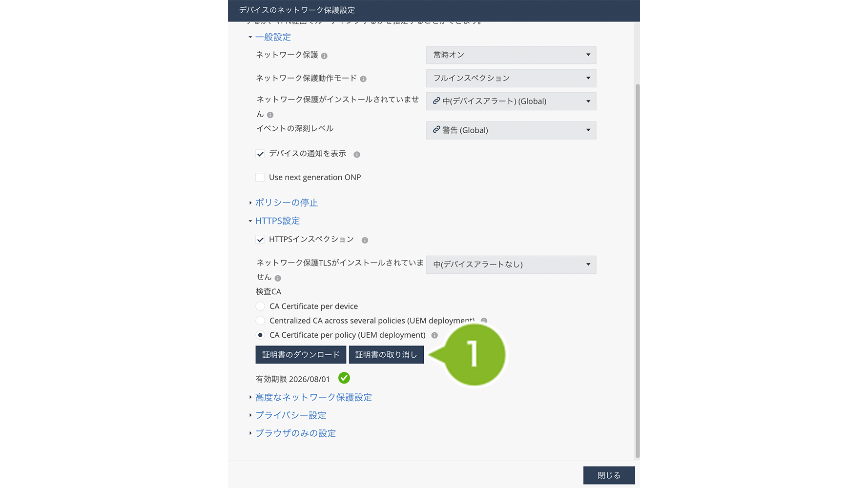
Task: Click info icon next to デバイスの通知を表示
Action: pyautogui.click(x=357, y=154)
